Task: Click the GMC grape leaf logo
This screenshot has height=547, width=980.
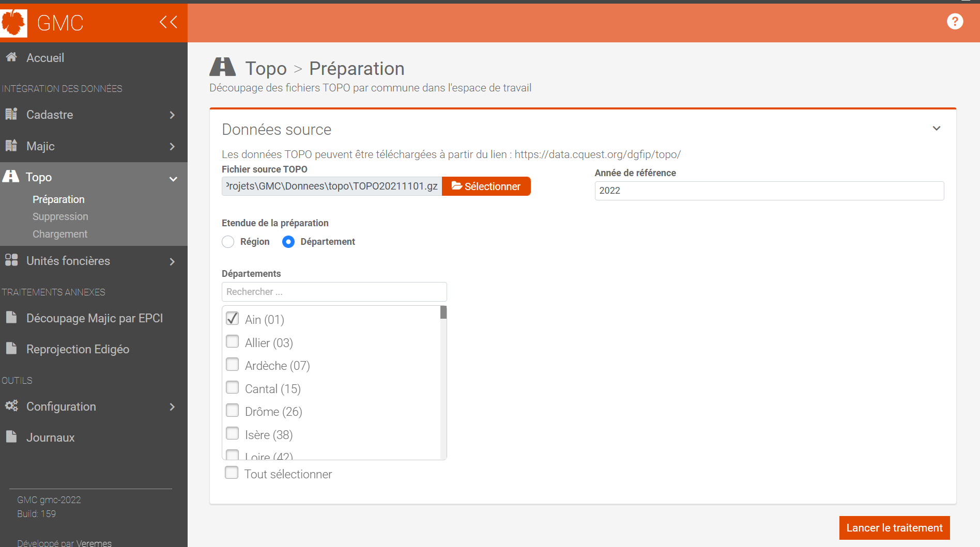Action: (13, 23)
